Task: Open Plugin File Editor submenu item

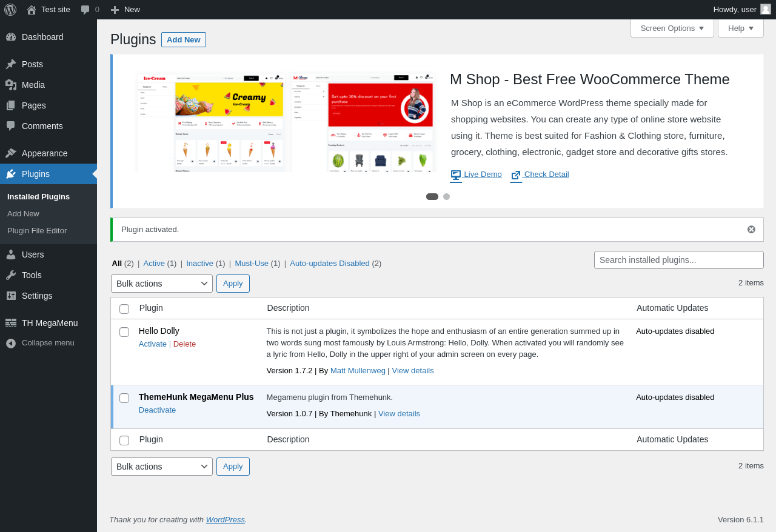Action: (x=37, y=231)
